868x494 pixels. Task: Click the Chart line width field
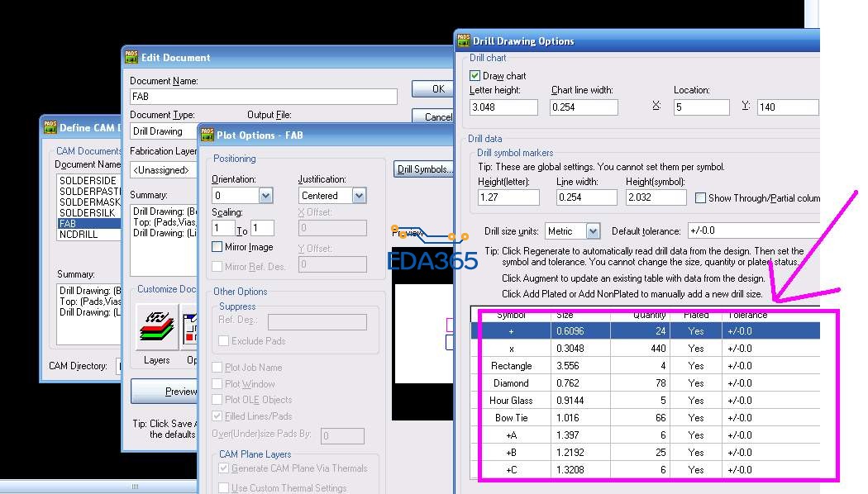584,107
